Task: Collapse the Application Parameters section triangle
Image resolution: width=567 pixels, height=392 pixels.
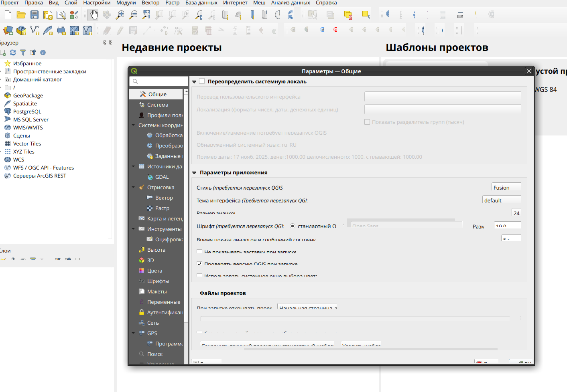Action: coord(194,173)
